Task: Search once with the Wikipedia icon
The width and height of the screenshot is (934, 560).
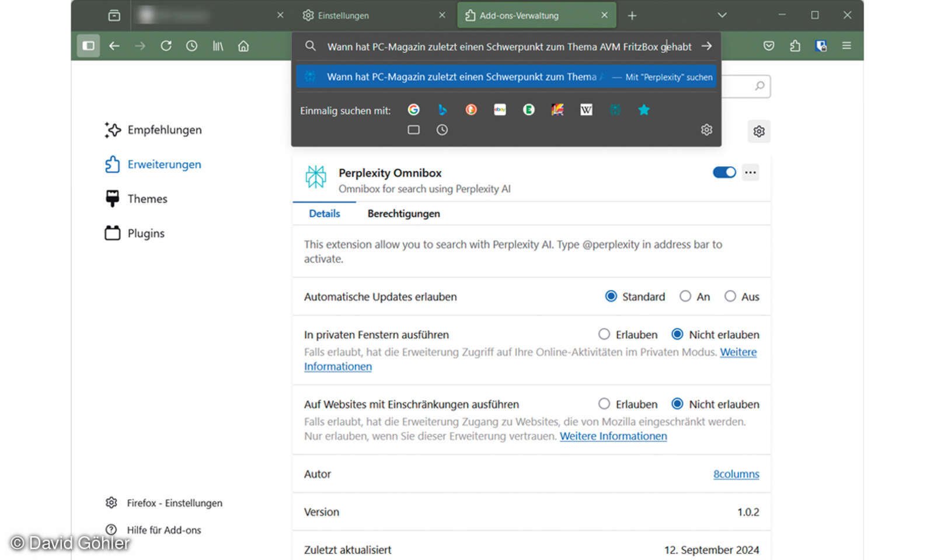Action: (x=586, y=110)
